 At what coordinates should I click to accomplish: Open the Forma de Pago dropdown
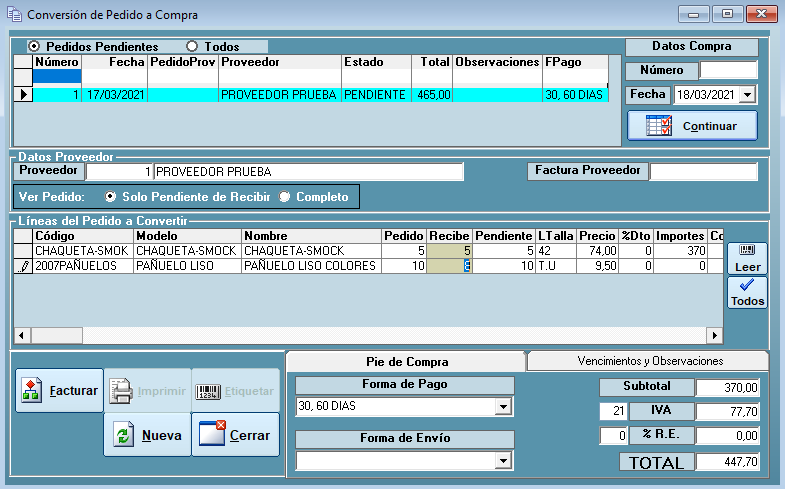(x=503, y=406)
